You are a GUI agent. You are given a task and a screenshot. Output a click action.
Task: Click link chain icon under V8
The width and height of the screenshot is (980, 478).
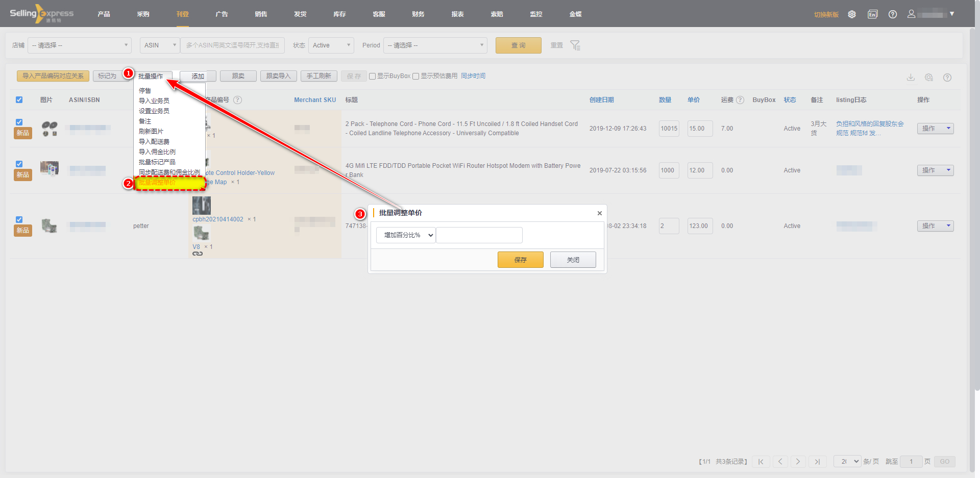click(x=198, y=254)
